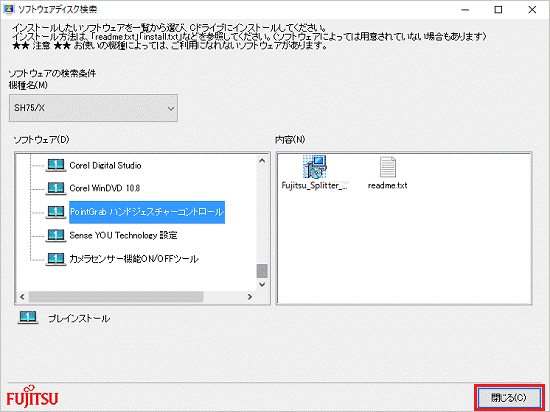Image resolution: width=550 pixels, height=412 pixels.
Task: Click the software list vertical scrollbar thumb
Action: [262, 271]
